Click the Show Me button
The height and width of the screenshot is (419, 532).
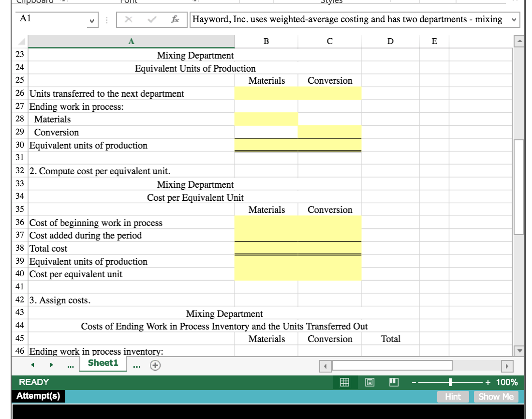(496, 397)
